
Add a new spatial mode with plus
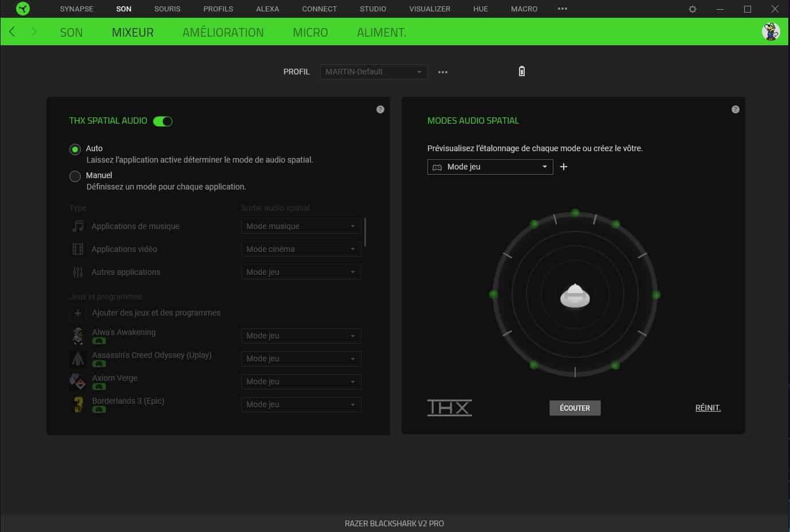(x=564, y=167)
